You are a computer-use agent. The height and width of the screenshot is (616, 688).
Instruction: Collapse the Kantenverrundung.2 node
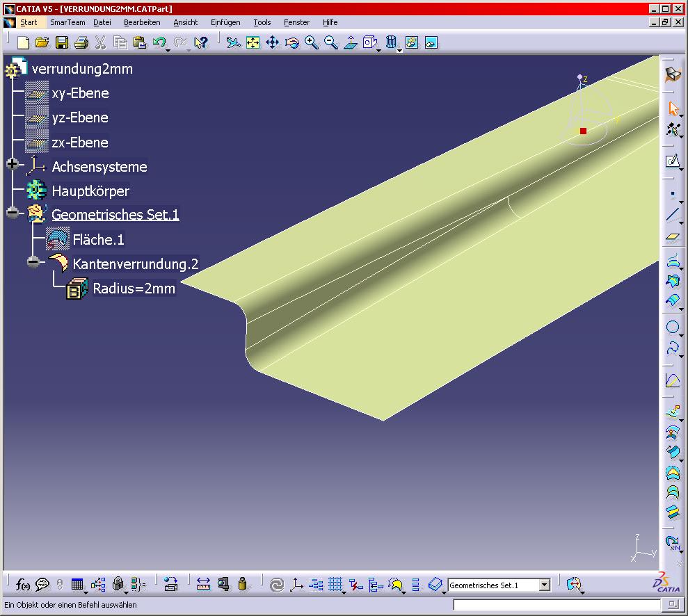(x=33, y=262)
